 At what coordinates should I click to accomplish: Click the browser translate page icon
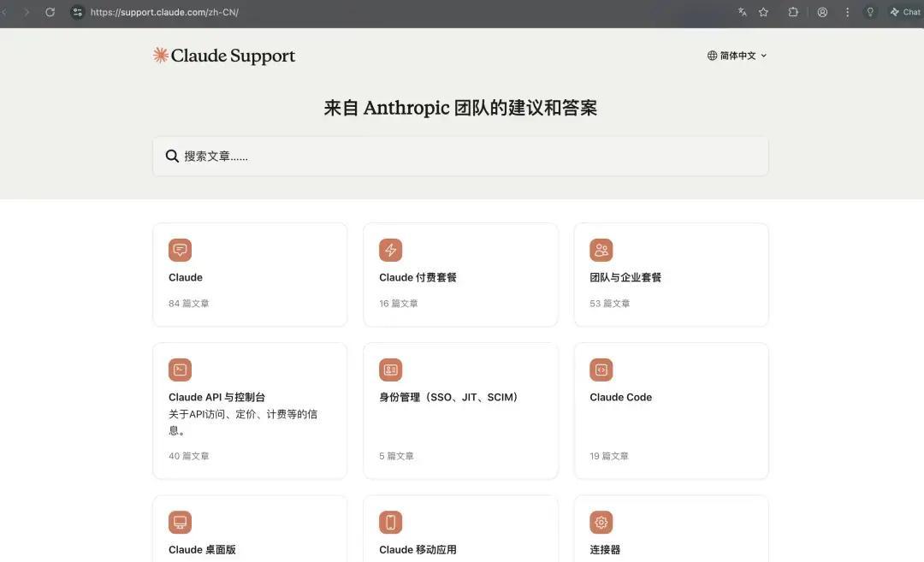(743, 12)
